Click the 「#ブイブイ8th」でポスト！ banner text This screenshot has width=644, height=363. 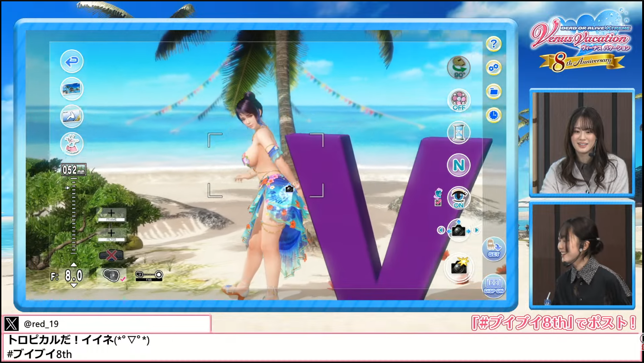[x=554, y=324]
